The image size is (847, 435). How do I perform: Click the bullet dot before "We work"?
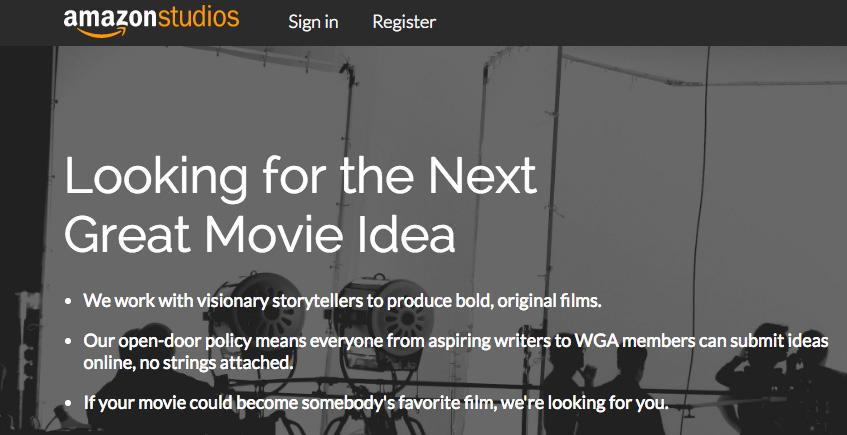pos(68,301)
